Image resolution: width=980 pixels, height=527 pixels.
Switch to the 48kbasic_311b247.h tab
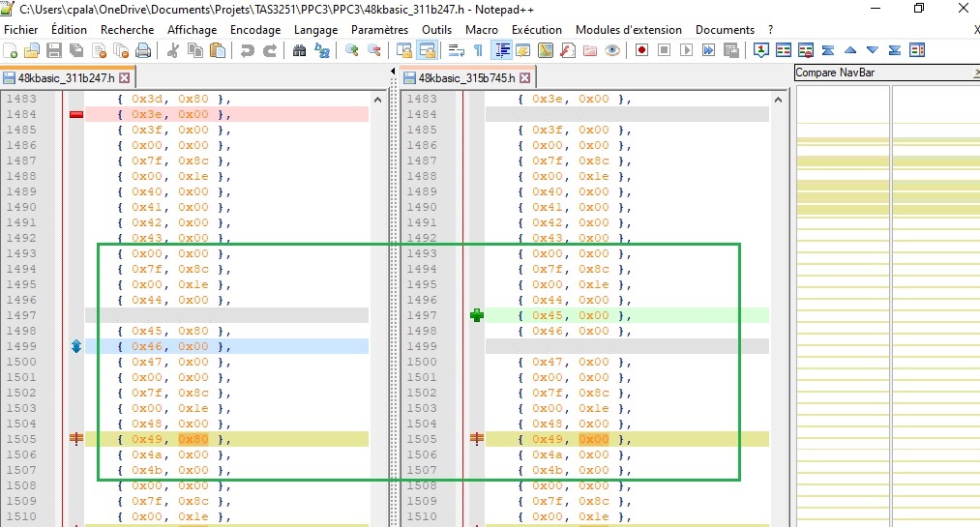[x=66, y=78]
